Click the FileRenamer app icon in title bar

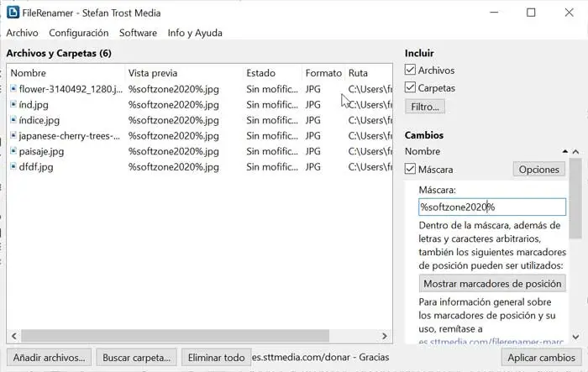[x=13, y=13]
